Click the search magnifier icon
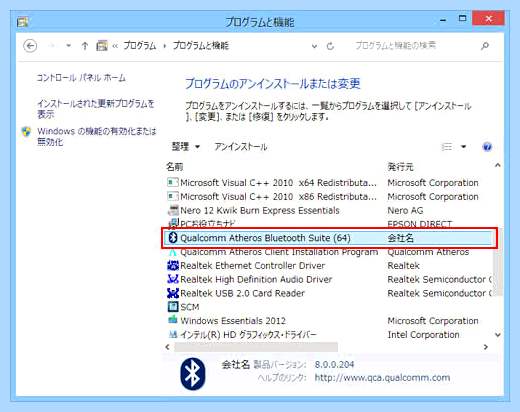 pos(485,46)
